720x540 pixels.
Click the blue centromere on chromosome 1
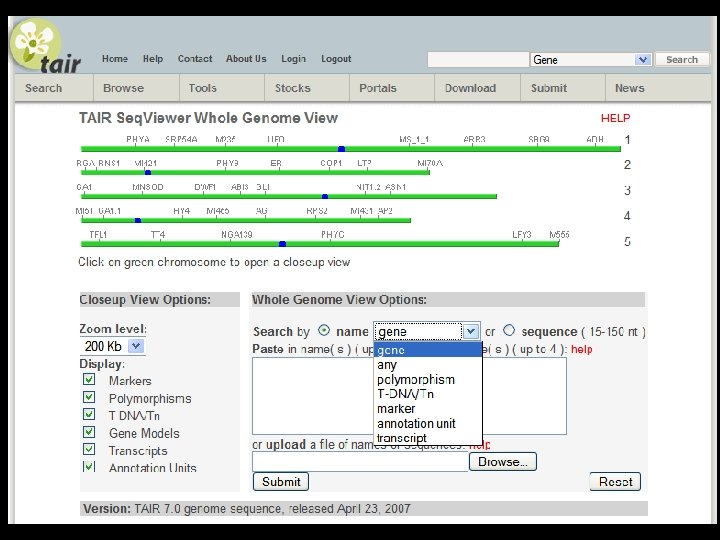pos(341,149)
